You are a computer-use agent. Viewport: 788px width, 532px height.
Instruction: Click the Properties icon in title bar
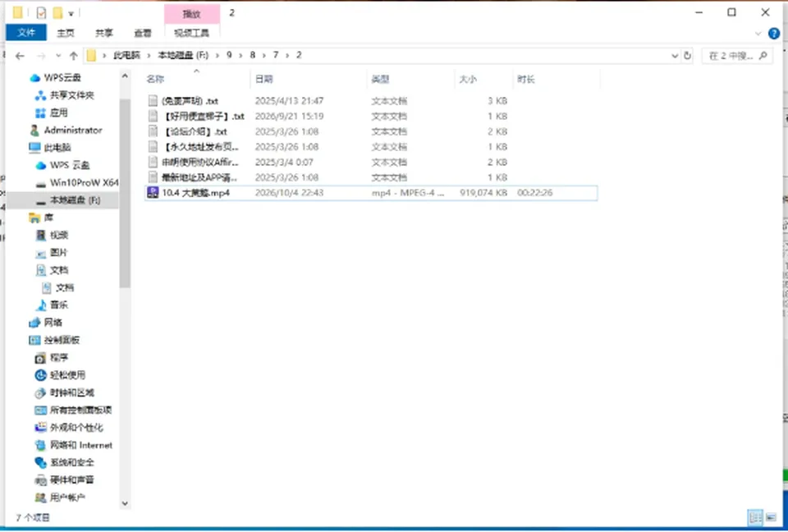click(x=41, y=12)
